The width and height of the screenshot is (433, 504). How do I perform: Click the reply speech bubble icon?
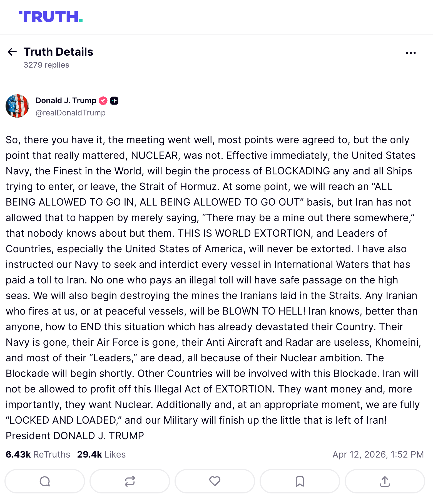[45, 481]
